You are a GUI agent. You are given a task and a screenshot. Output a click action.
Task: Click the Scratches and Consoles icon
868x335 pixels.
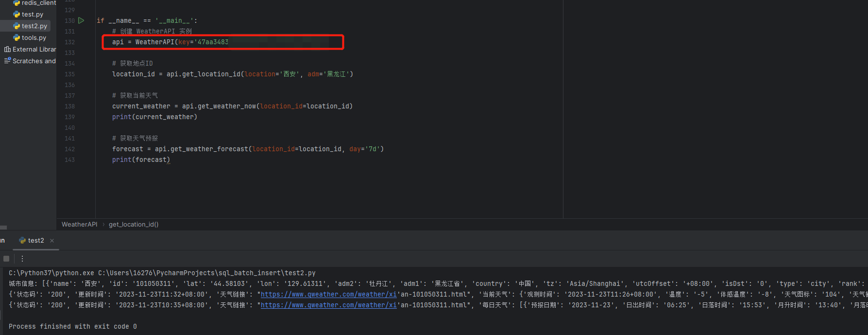[x=7, y=61]
